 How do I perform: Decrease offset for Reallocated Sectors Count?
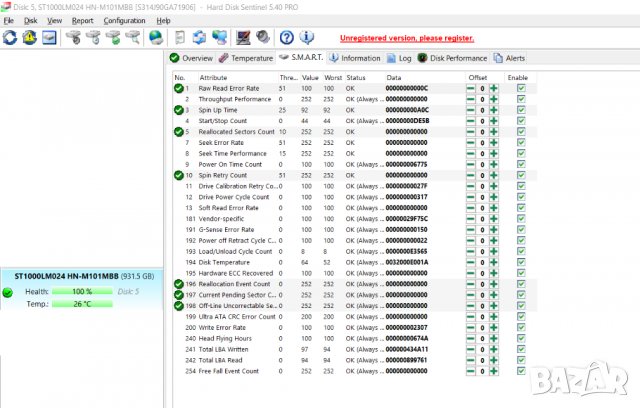(x=471, y=132)
